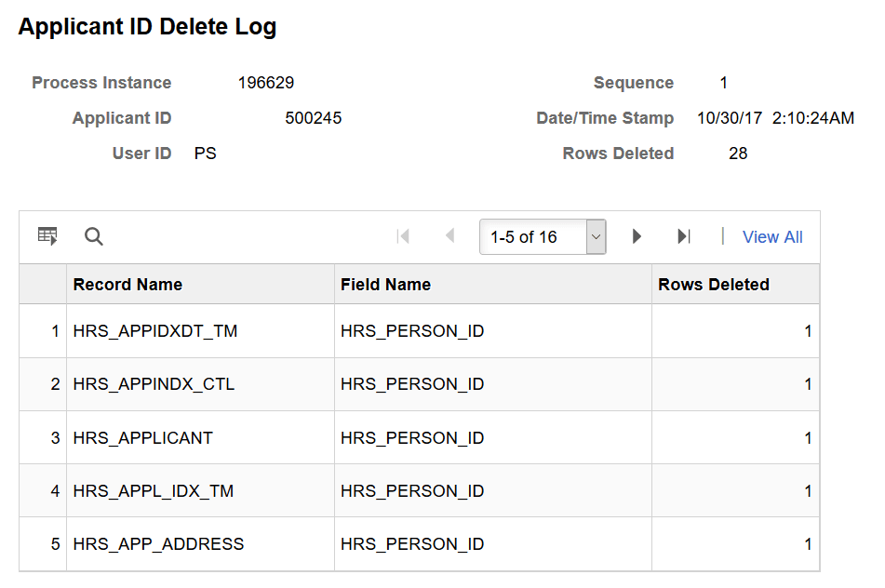
Task: Jump to first page using first-row icon
Action: [404, 236]
